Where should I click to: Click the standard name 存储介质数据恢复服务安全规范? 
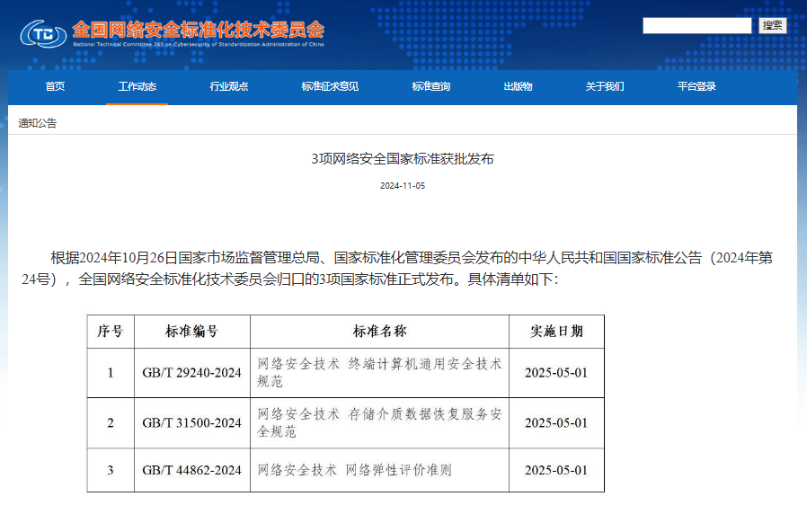pos(379,423)
